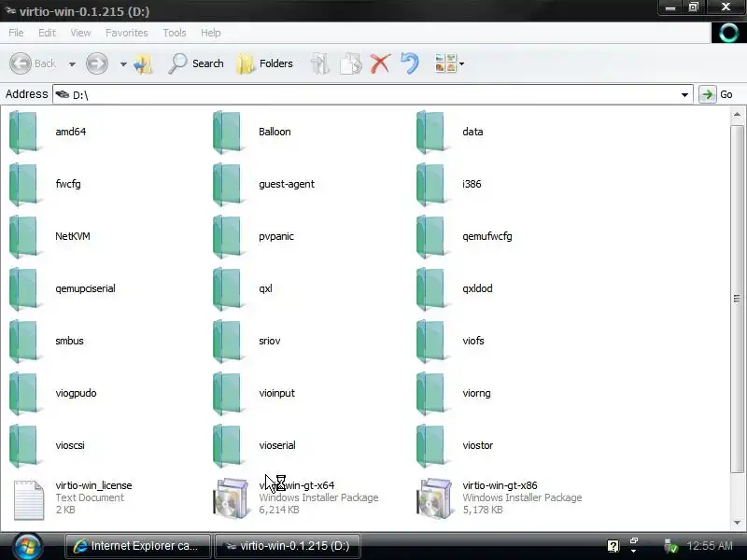Click the throbber logo at top right
The image size is (747, 560).
pos(728,33)
